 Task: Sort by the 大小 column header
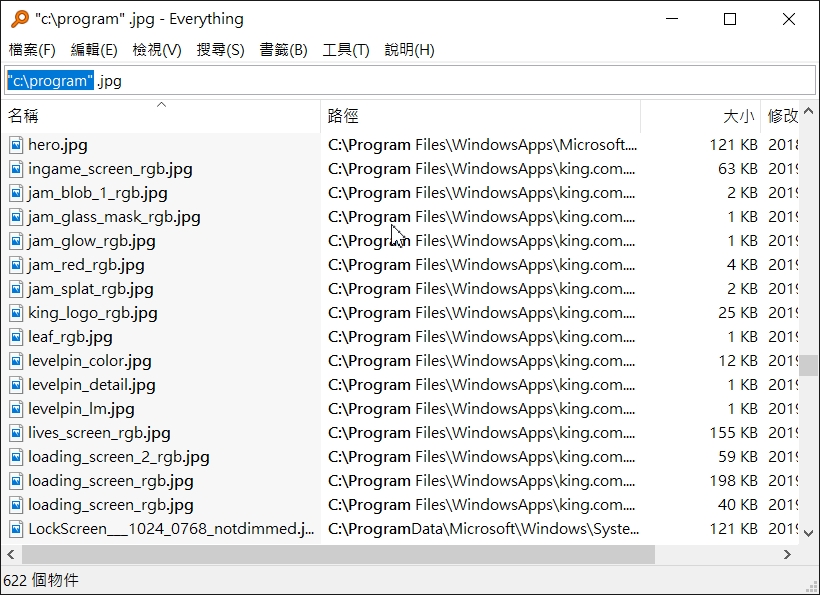click(x=701, y=116)
